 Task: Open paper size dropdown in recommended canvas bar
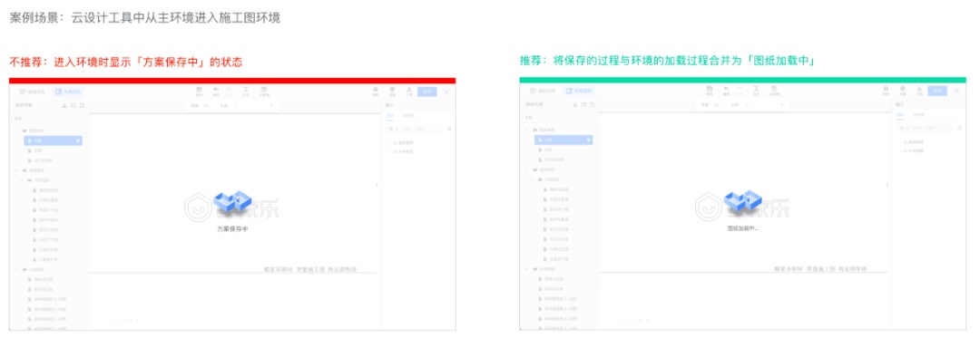pyautogui.click(x=717, y=106)
